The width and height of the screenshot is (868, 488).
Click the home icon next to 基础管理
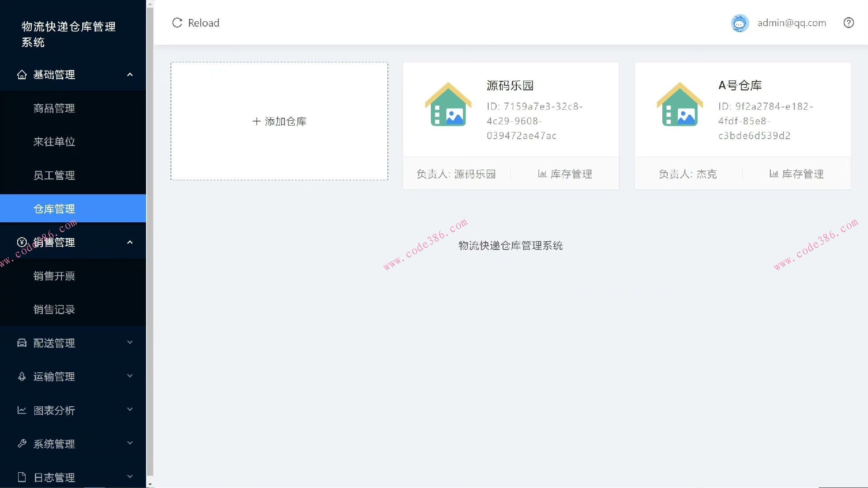22,75
